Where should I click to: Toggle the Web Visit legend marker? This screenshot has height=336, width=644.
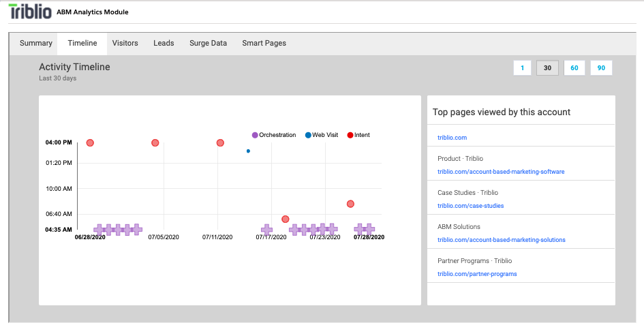click(308, 135)
